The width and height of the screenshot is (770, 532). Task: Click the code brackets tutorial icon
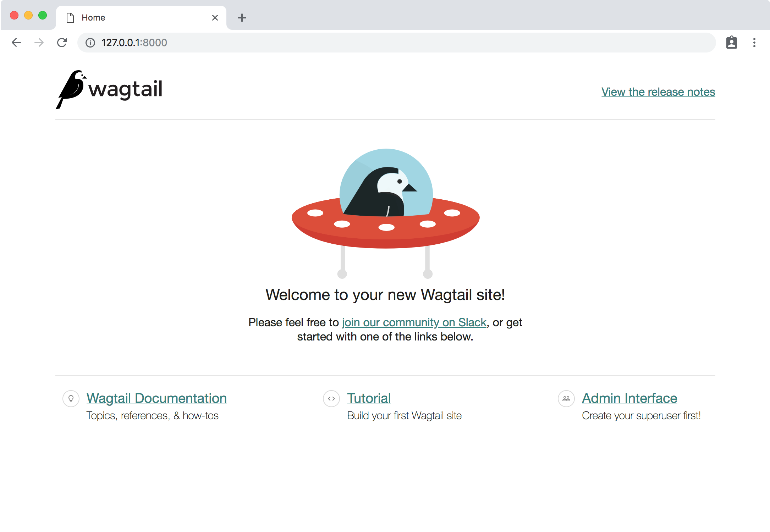click(331, 399)
